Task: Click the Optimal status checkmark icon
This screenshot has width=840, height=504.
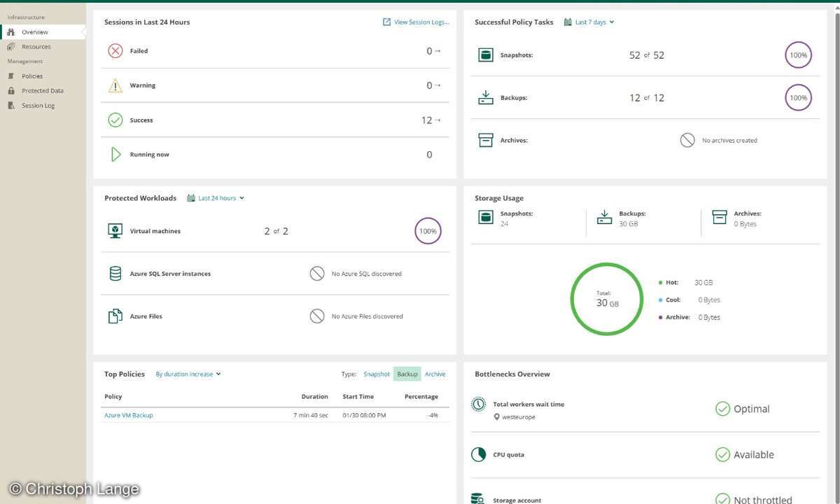Action: 722,409
